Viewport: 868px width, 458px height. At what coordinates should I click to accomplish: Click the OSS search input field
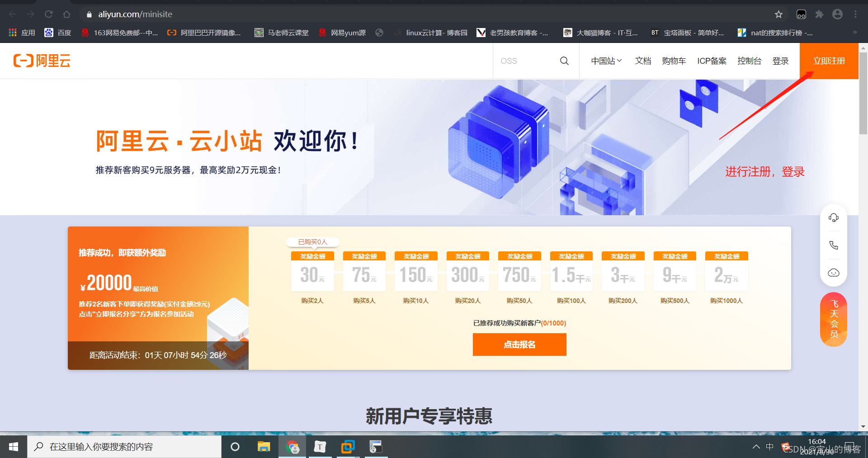click(x=527, y=61)
